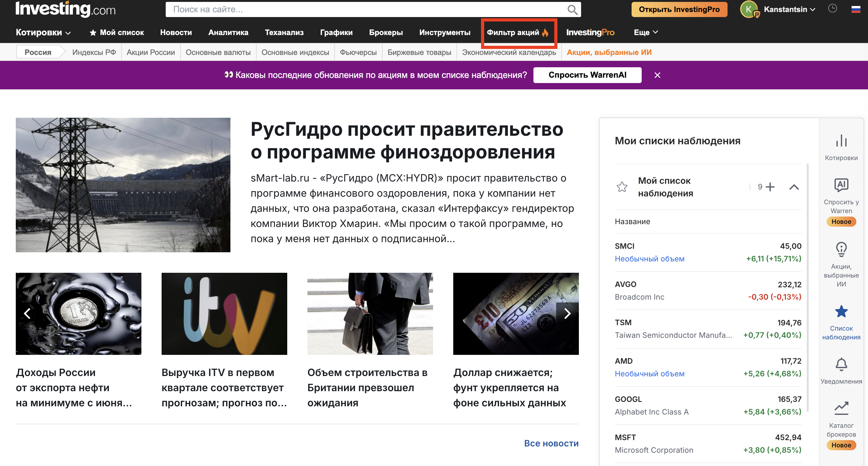
Task: Open Мой список in navigation
Action: (x=116, y=32)
